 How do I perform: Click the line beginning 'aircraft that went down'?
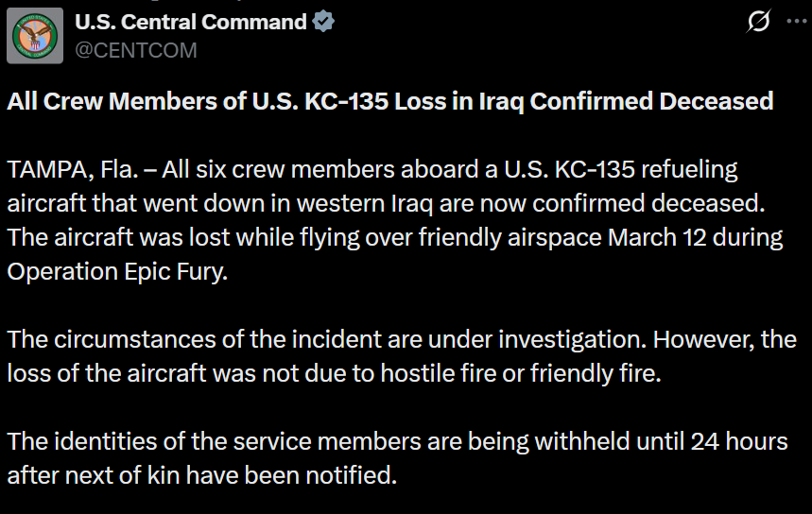(386, 203)
